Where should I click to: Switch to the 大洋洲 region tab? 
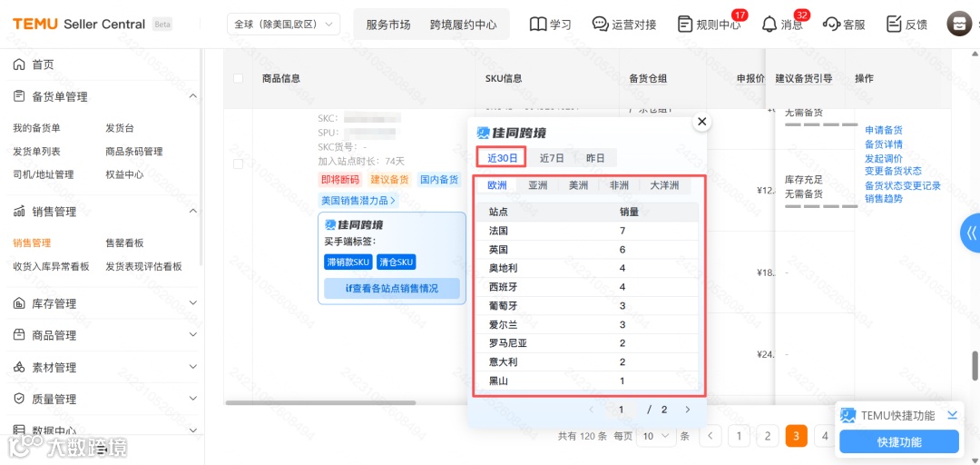pyautogui.click(x=664, y=185)
